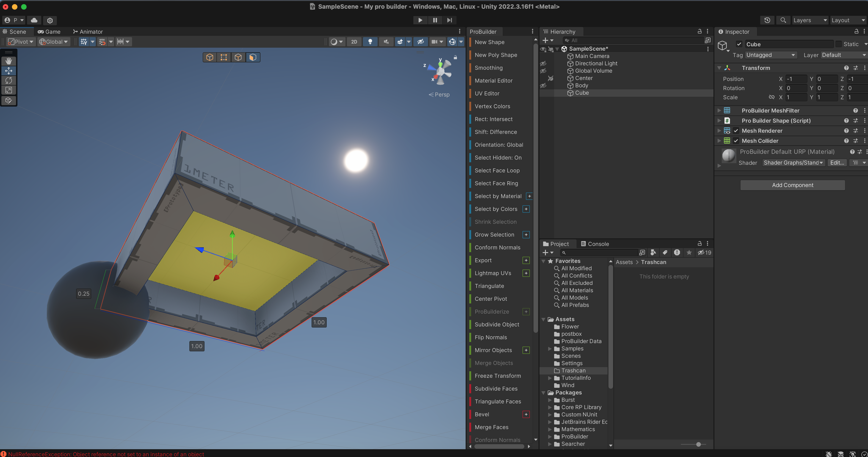Open Unity Cloud services icon

tap(34, 20)
